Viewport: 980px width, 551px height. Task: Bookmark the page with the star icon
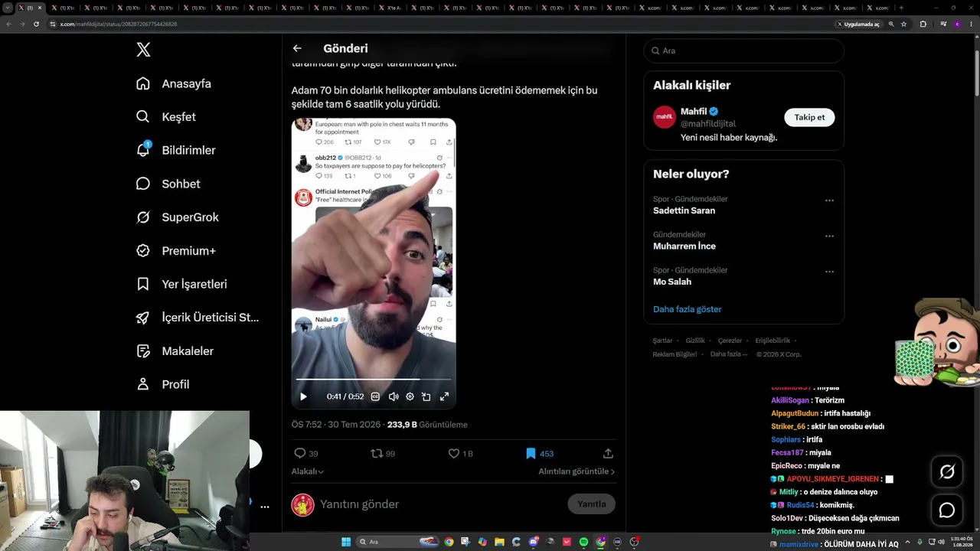903,24
